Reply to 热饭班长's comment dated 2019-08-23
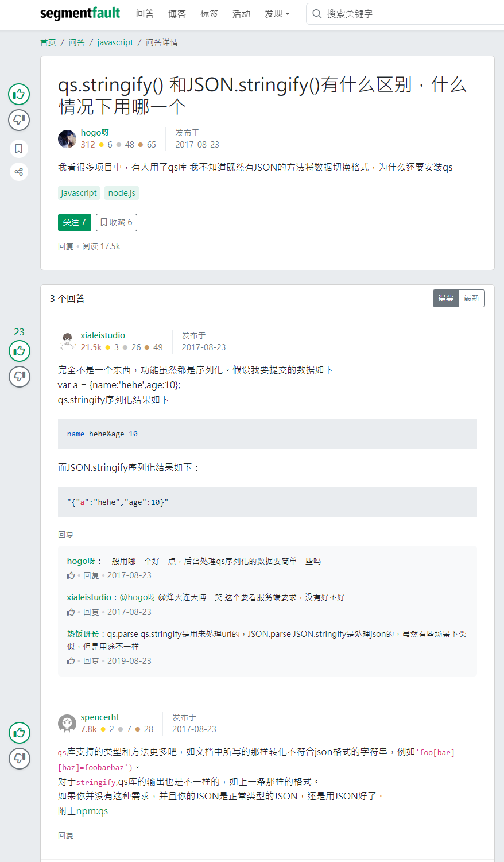This screenshot has width=504, height=862. click(x=91, y=661)
